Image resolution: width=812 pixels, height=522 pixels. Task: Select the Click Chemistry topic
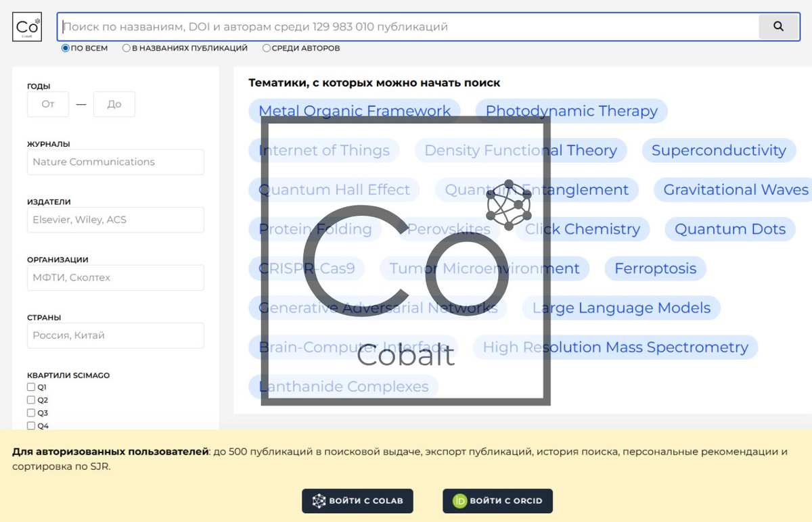click(x=583, y=229)
